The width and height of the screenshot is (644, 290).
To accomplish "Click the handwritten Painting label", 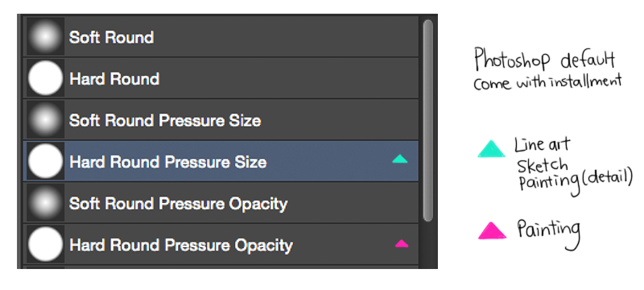I will point(549,234).
